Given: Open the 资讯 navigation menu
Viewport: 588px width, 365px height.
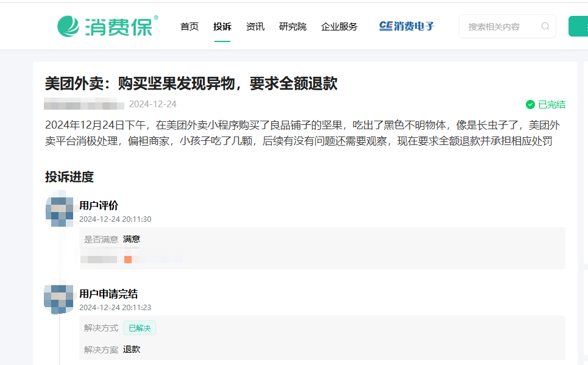Looking at the screenshot, I should tap(255, 26).
